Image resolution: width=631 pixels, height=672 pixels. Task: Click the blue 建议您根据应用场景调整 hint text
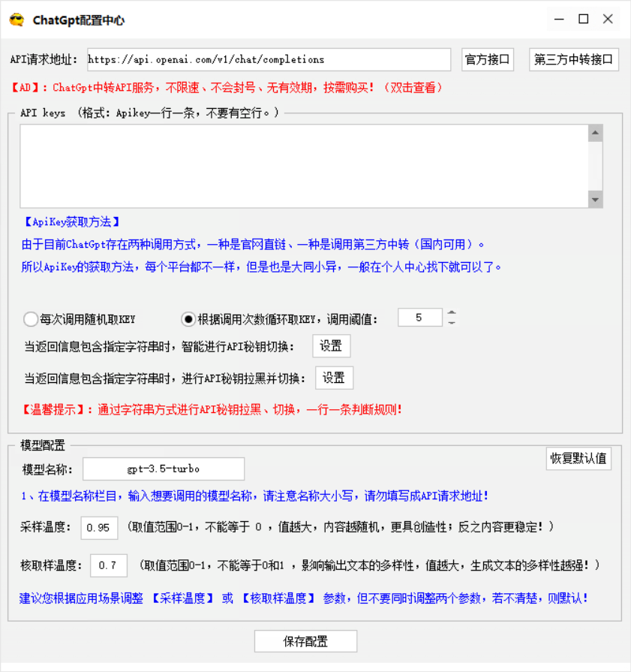(303, 598)
